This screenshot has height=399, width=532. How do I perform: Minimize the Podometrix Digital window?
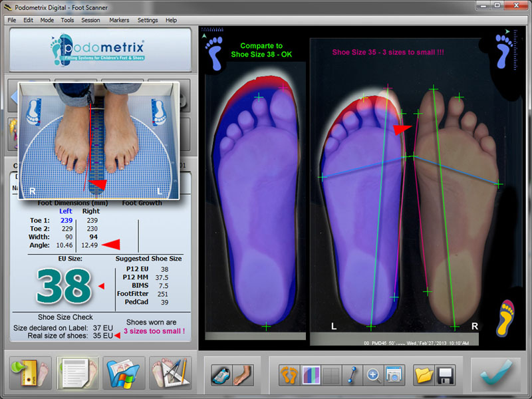pyautogui.click(x=483, y=5)
